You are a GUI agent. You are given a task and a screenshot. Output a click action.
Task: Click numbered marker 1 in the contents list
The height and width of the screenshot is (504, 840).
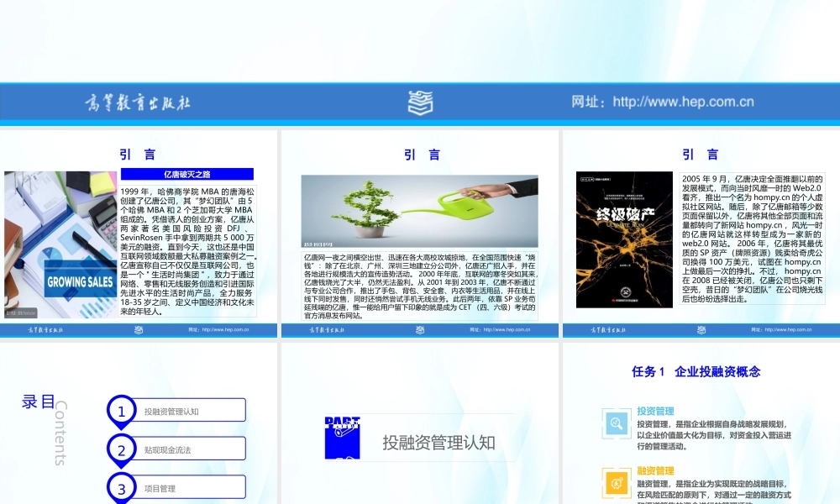click(x=121, y=411)
